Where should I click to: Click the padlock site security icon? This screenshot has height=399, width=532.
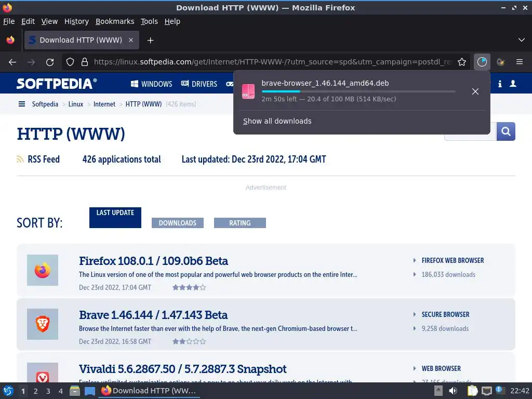[85, 62]
